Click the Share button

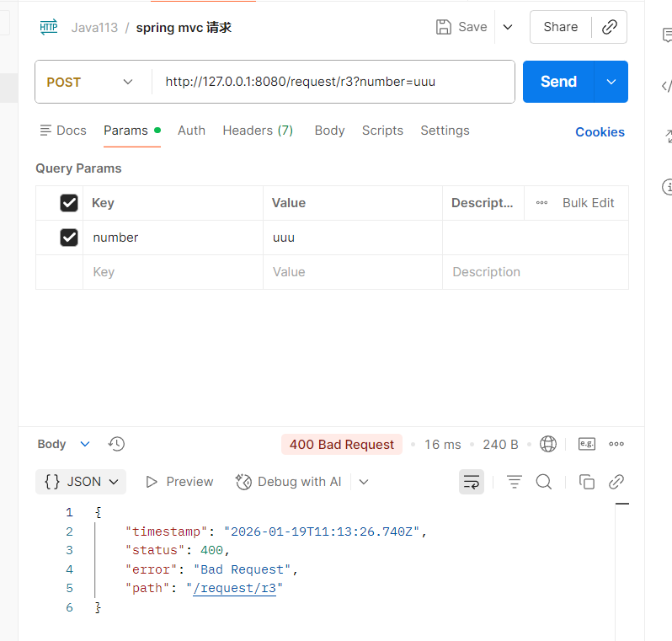click(x=561, y=27)
